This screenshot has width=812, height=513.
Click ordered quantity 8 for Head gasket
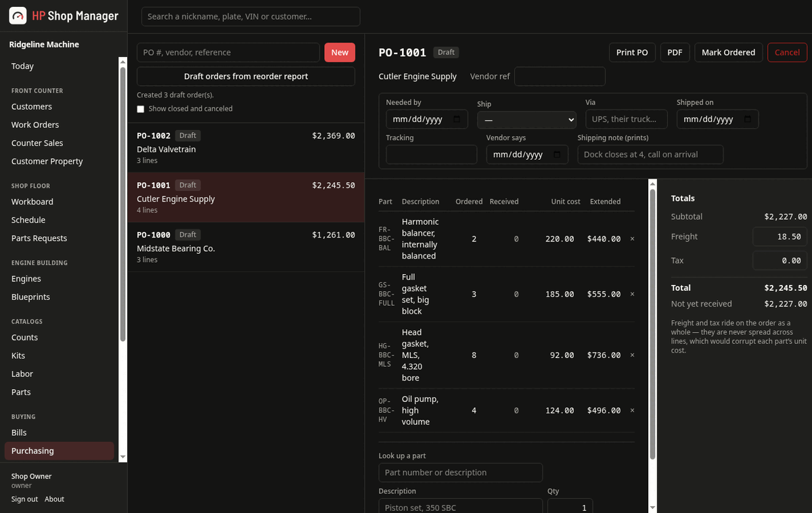[474, 355]
